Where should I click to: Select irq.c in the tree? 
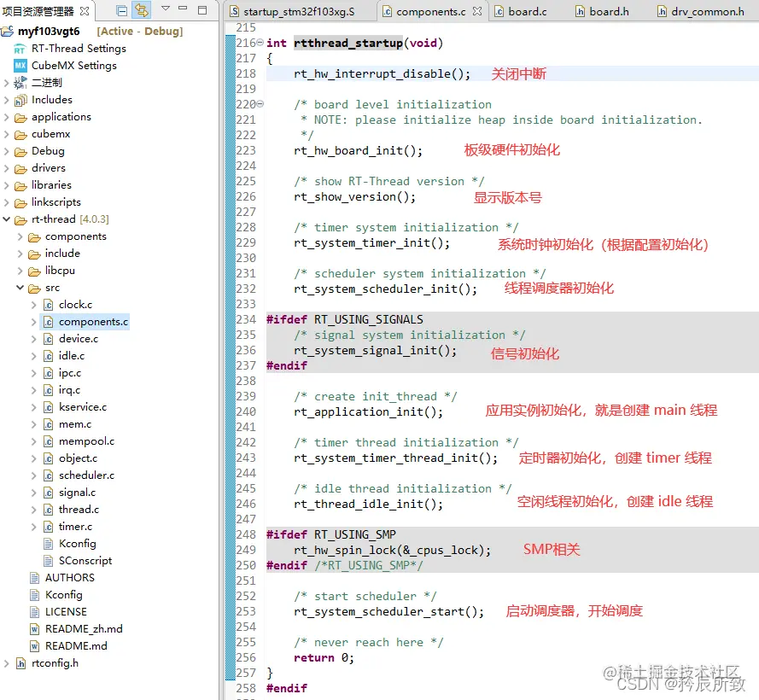69,390
